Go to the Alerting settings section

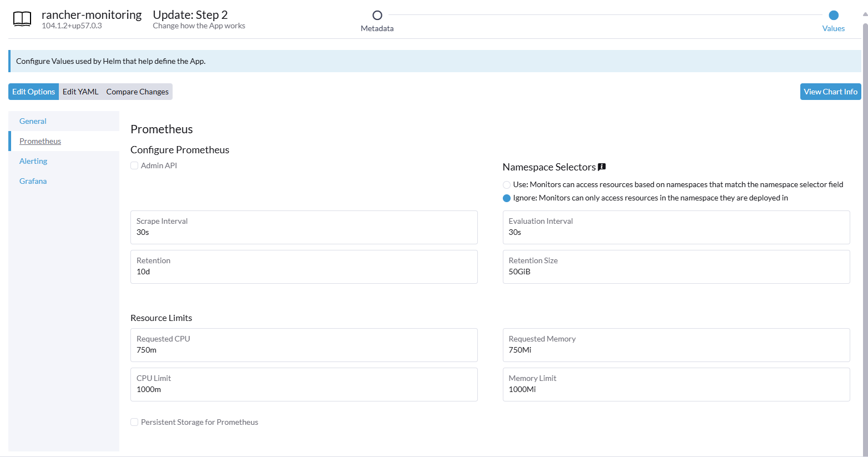(x=33, y=161)
